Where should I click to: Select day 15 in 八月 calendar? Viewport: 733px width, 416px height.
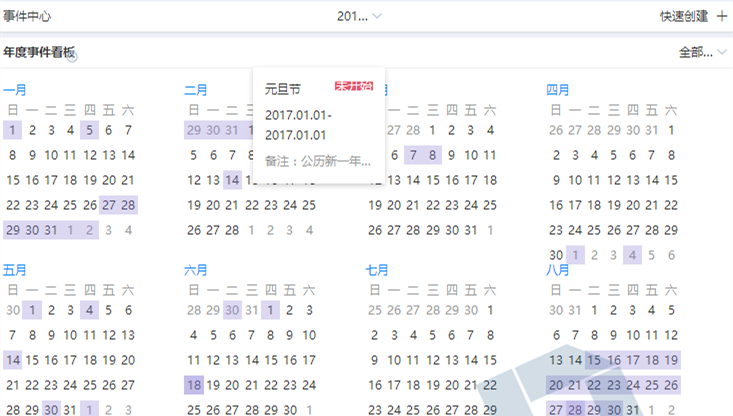[594, 360]
